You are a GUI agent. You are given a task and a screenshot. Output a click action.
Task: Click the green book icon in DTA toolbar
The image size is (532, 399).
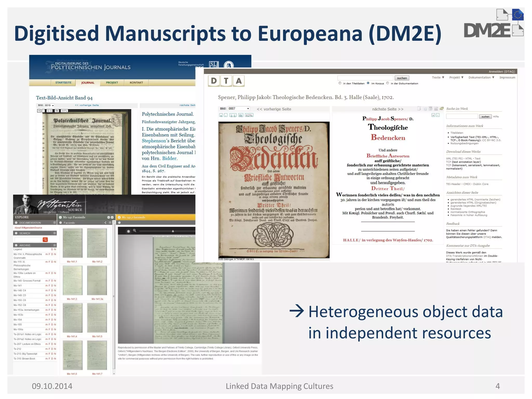pyautogui.click(x=441, y=109)
